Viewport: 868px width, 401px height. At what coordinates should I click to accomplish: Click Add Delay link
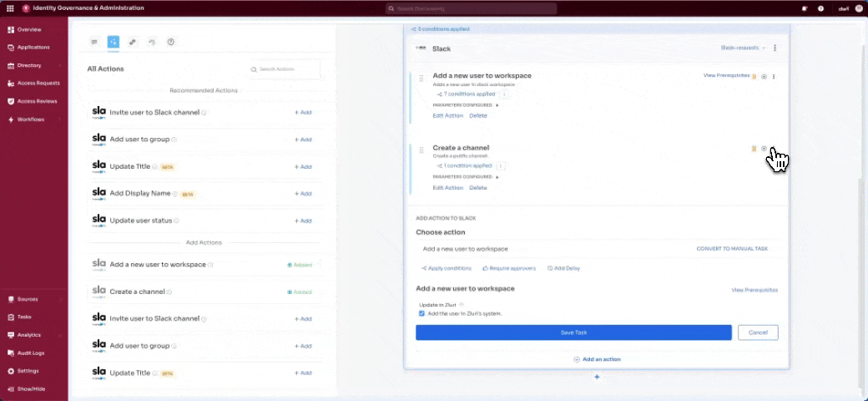pos(563,269)
